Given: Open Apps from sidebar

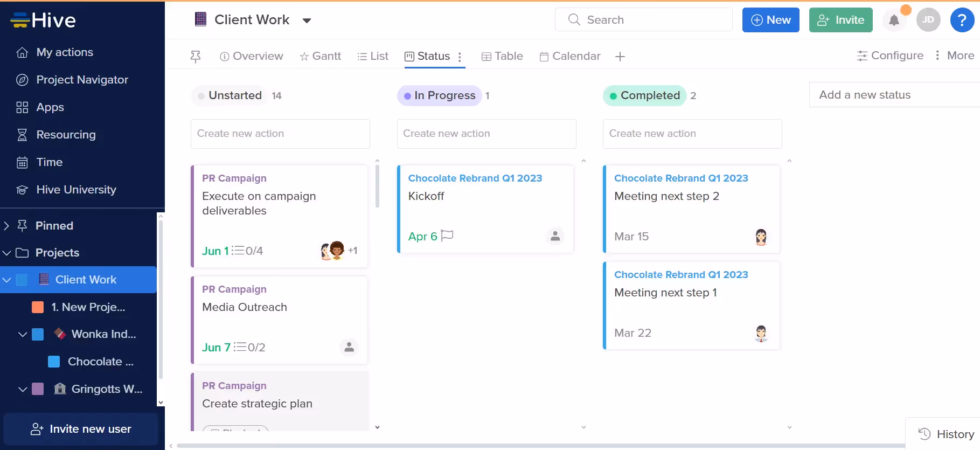Looking at the screenshot, I should (x=50, y=107).
